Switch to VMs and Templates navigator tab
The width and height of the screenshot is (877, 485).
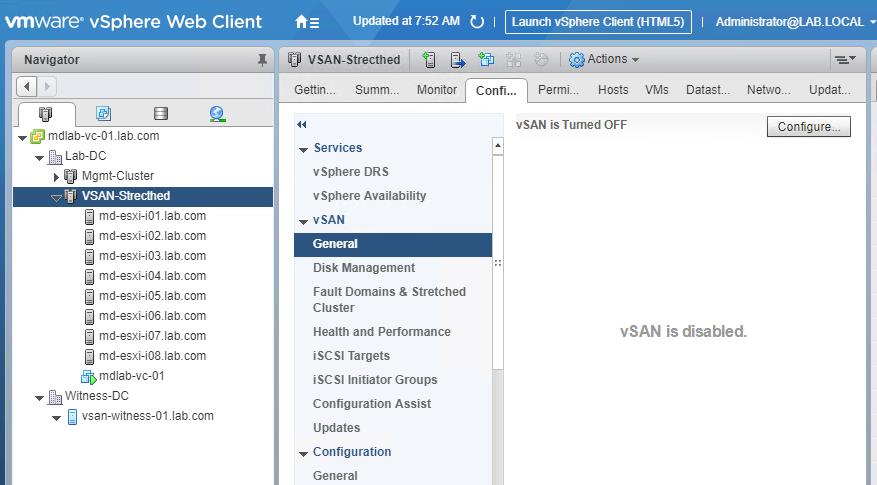(103, 114)
